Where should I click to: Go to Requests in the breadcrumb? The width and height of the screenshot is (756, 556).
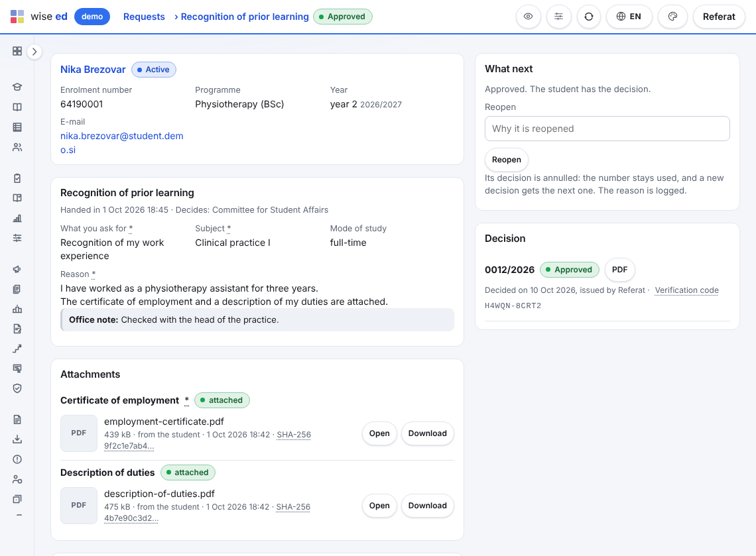144,17
